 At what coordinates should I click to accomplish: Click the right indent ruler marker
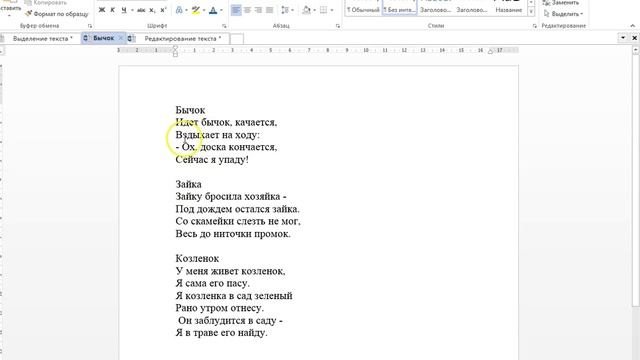pos(490,51)
